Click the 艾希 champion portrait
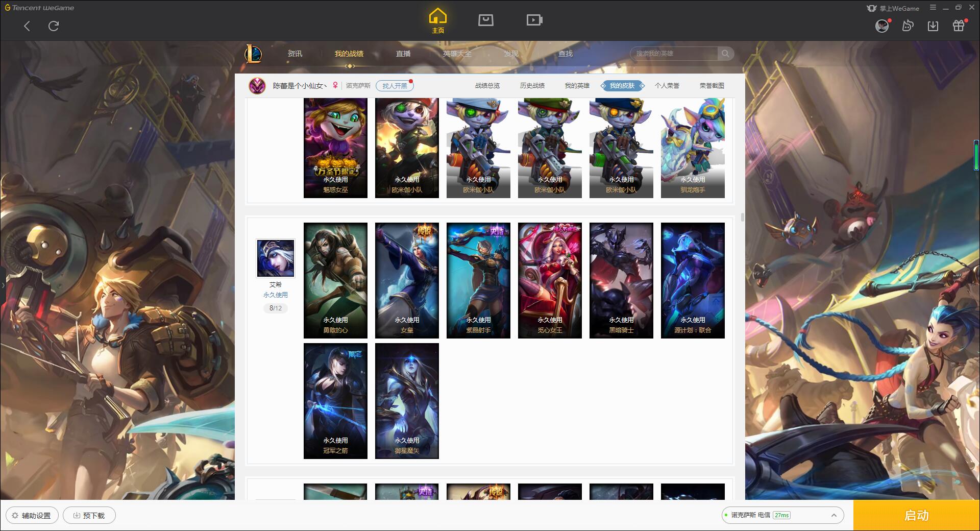This screenshot has height=531, width=980. click(275, 258)
